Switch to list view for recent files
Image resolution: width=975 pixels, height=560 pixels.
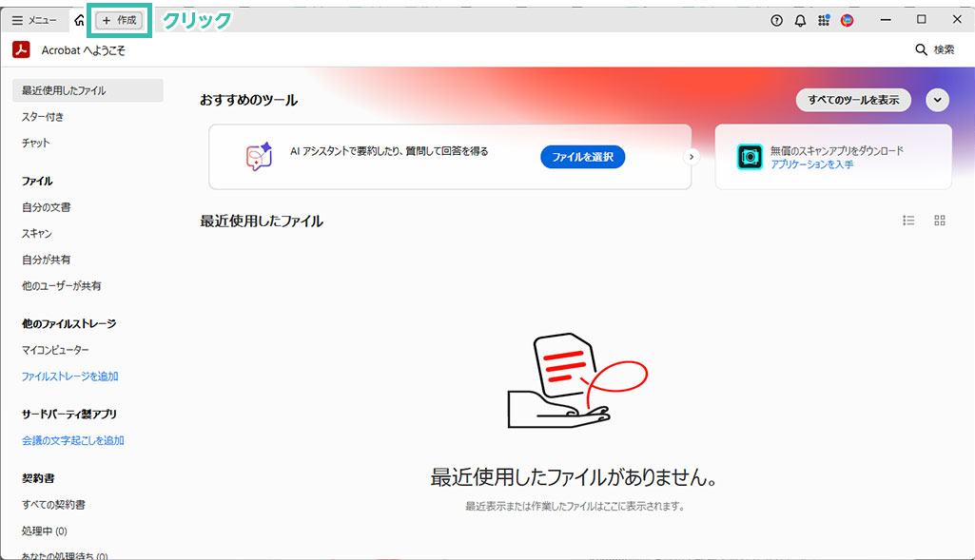pos(908,221)
